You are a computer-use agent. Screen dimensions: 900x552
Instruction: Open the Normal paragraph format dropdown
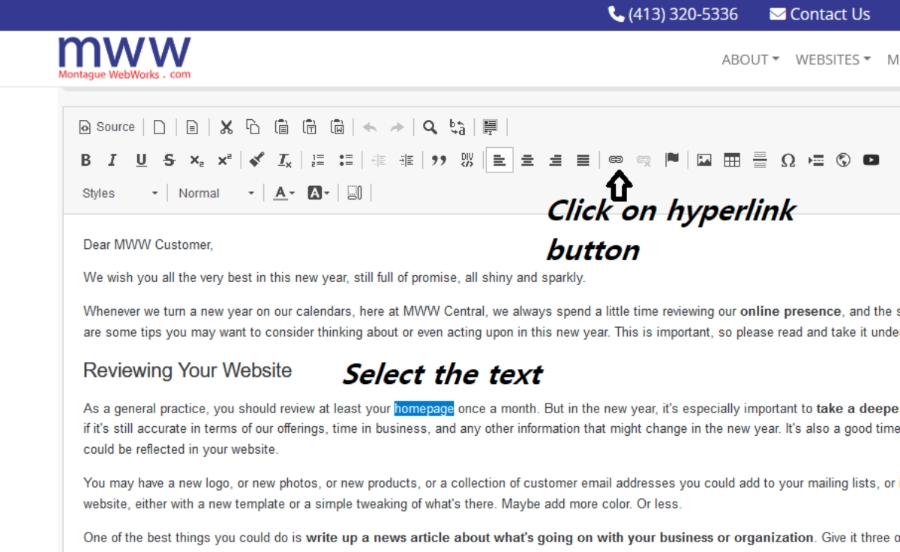click(216, 193)
